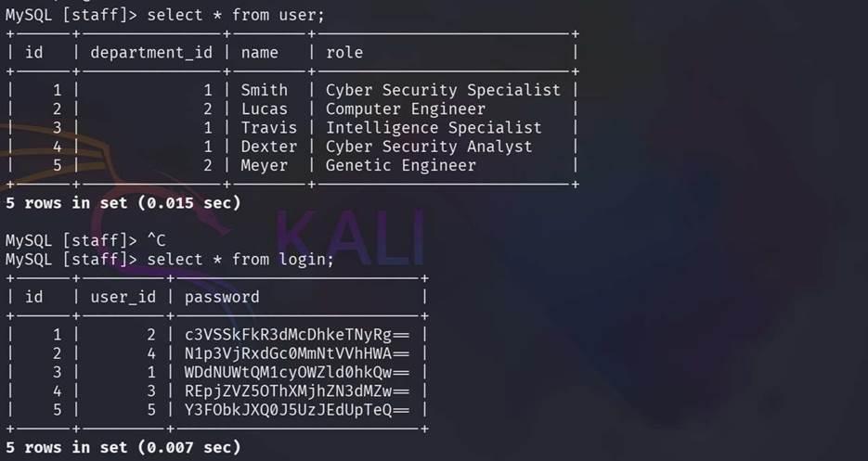Click the name 'Lucas' in user table
The width and height of the screenshot is (868, 461).
pyautogui.click(x=265, y=109)
